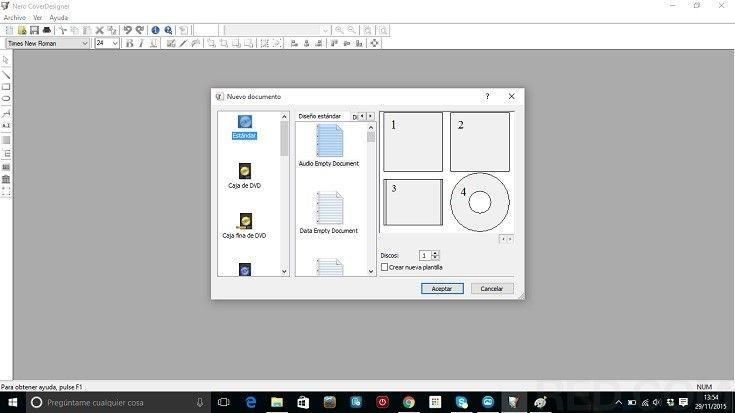Click the Undo arrow in the toolbar
Viewport: 735px width, 413px height.
click(128, 31)
